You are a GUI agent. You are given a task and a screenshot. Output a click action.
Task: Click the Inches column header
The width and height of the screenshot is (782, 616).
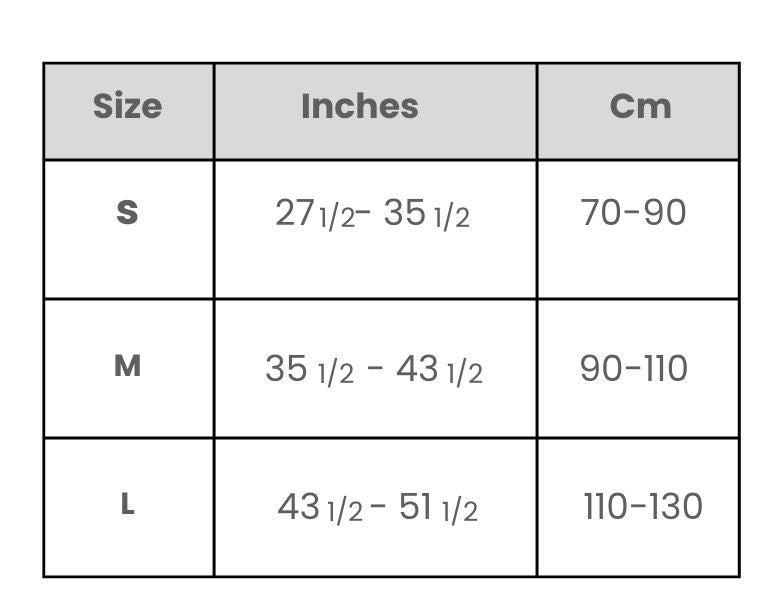[x=376, y=111]
